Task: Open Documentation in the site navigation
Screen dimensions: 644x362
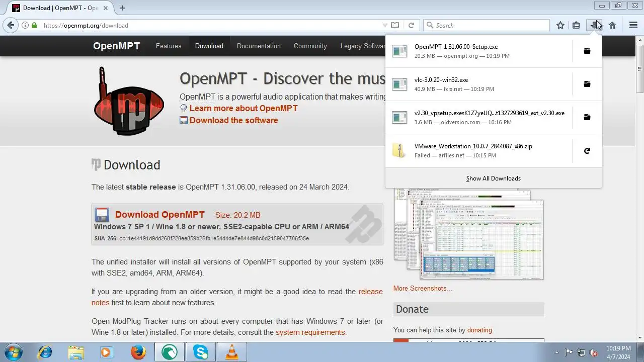Action: (259, 46)
